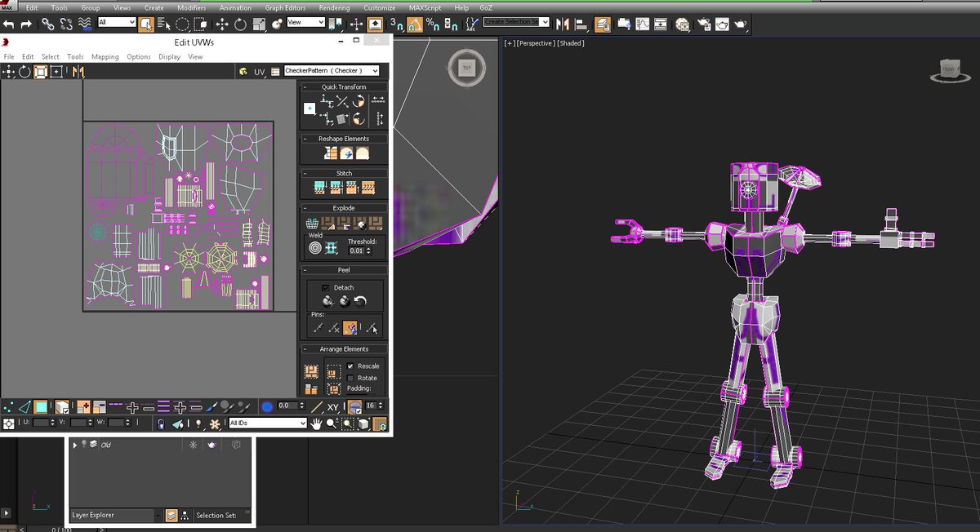Toggle the Layer Explorer toolbar icon

603,24
